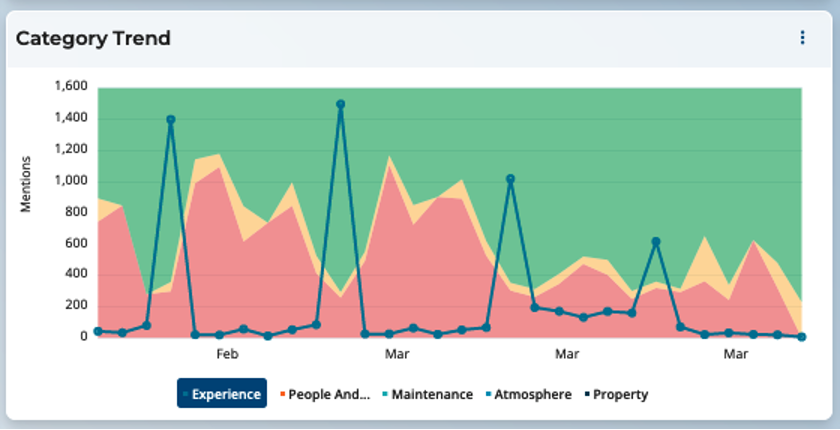The height and width of the screenshot is (430, 840).
Task: Toggle the Property legend entry
Action: tap(619, 394)
